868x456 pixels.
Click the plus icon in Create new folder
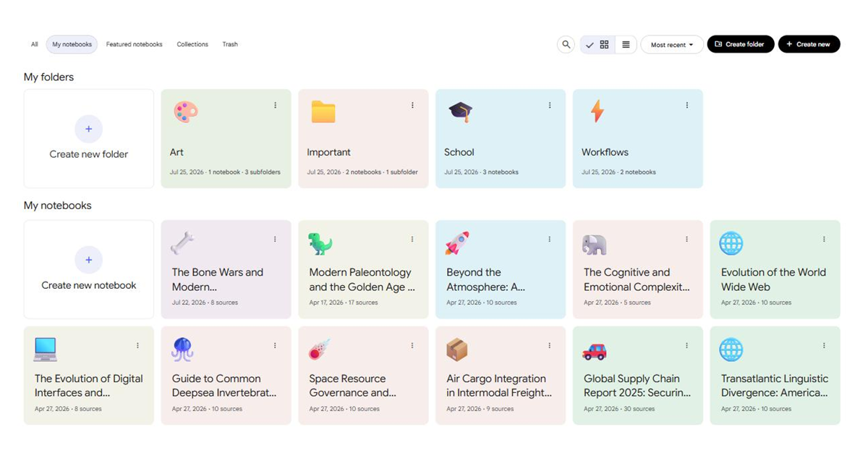[89, 129]
